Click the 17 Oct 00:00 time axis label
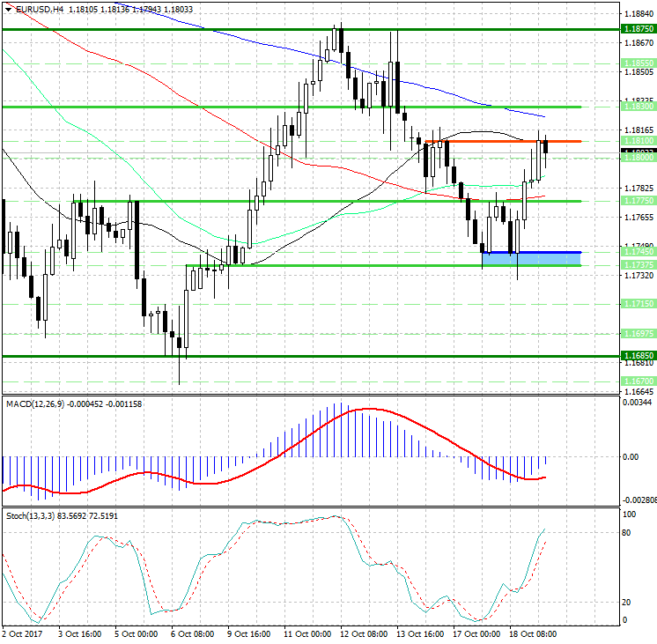This screenshot has height=644, width=657. (x=476, y=633)
